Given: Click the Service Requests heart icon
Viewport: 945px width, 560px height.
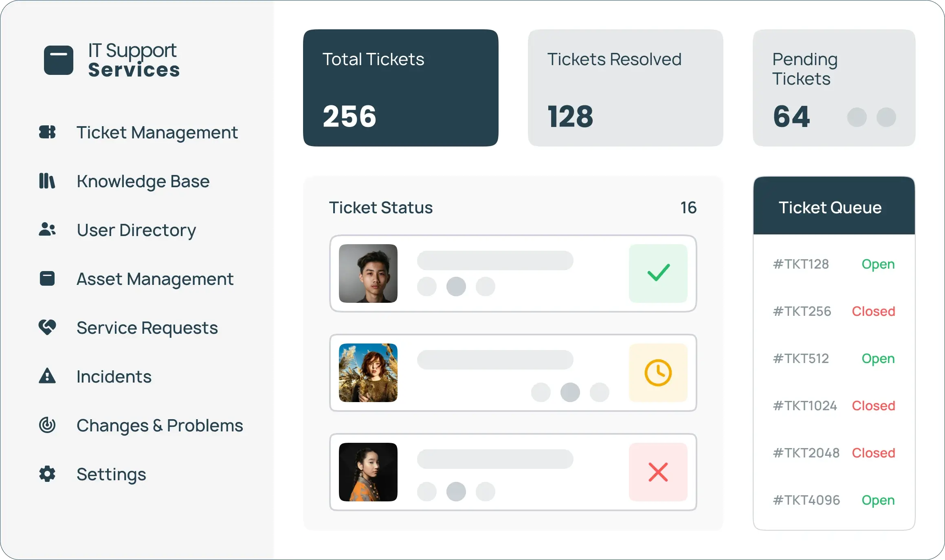Looking at the screenshot, I should point(47,327).
